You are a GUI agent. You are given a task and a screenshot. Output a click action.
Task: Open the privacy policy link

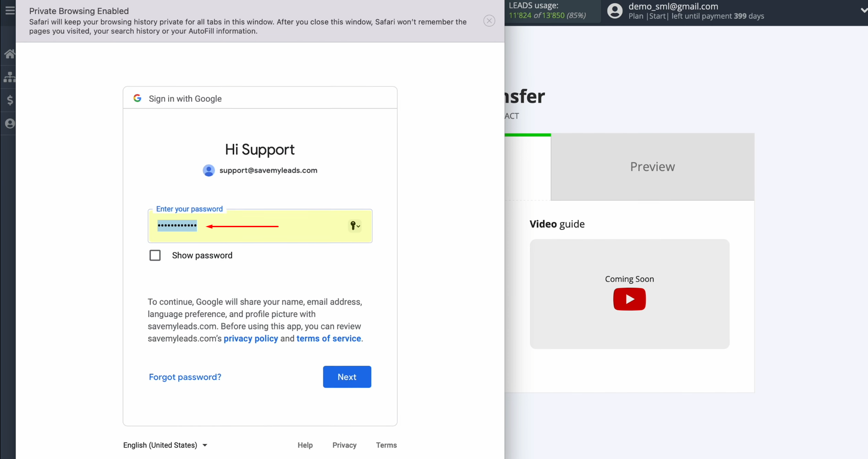pos(251,339)
